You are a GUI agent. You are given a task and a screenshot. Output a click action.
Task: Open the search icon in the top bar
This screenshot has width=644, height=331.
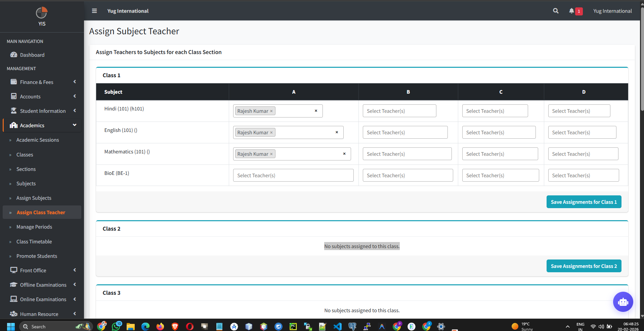pos(555,11)
